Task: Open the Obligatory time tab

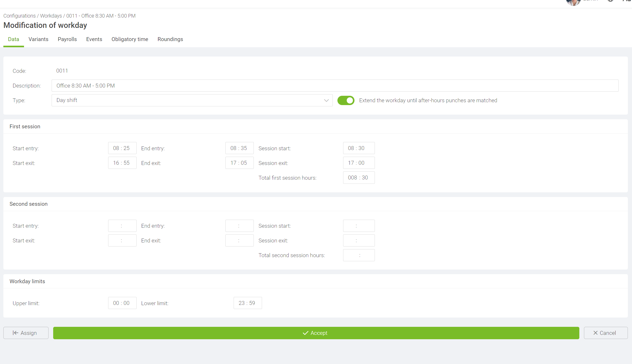Action: [130, 39]
